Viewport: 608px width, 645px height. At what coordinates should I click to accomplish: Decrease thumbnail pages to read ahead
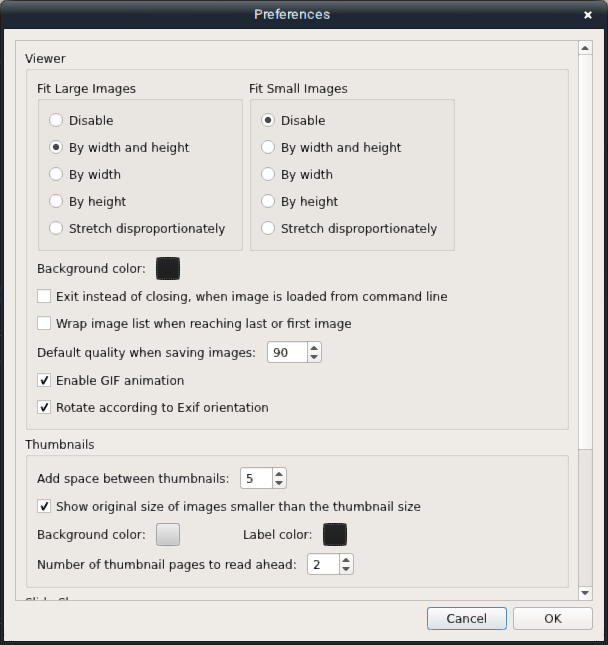click(x=346, y=569)
